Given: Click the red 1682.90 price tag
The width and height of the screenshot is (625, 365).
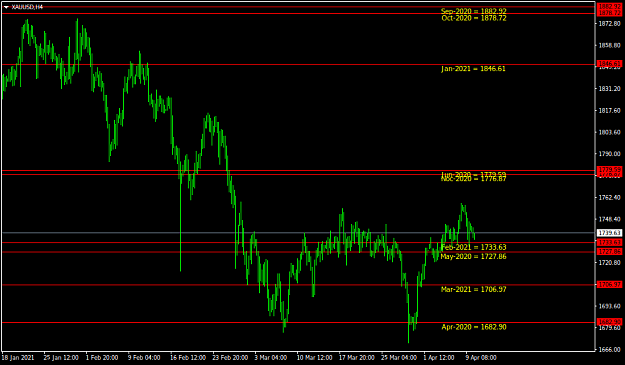Looking at the screenshot, I should (x=609, y=322).
